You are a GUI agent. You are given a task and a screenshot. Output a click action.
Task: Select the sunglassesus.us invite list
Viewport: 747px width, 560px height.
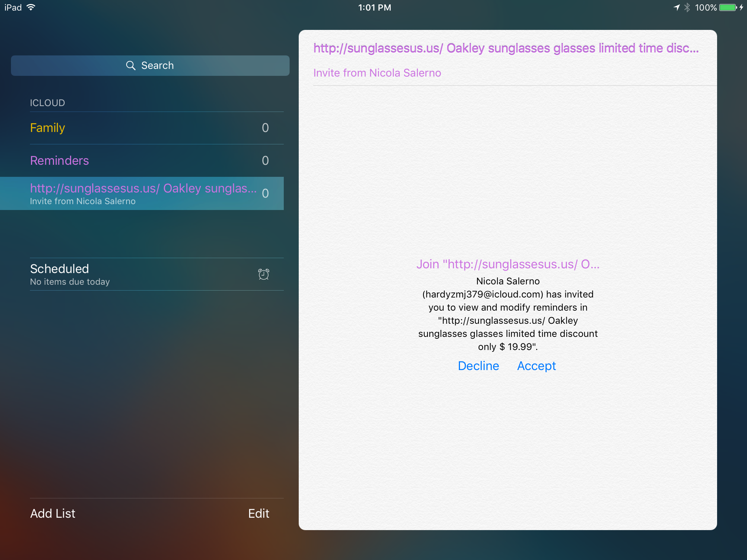point(143,193)
